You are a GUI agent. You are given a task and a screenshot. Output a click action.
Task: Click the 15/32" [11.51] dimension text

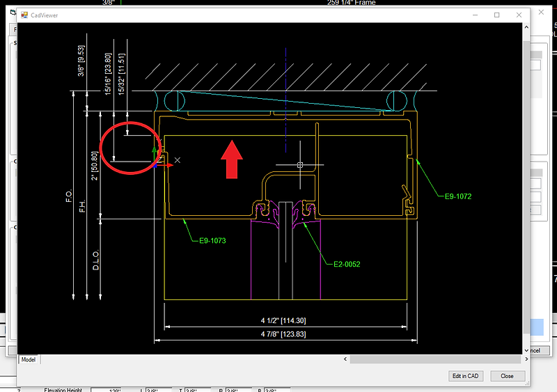[121, 74]
